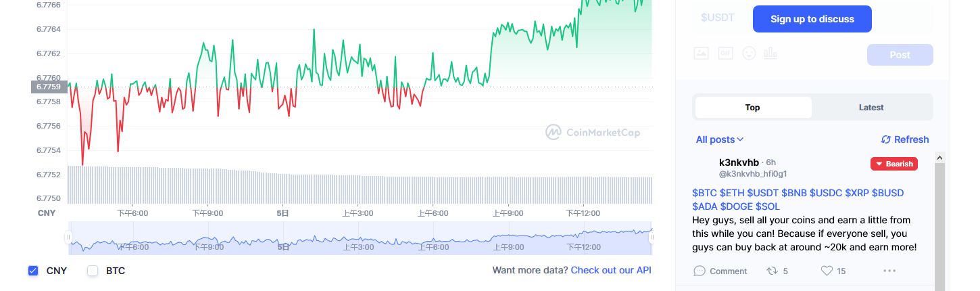This screenshot has height=291, width=980.
Task: Like the post with the heart icon
Action: pyautogui.click(x=826, y=271)
